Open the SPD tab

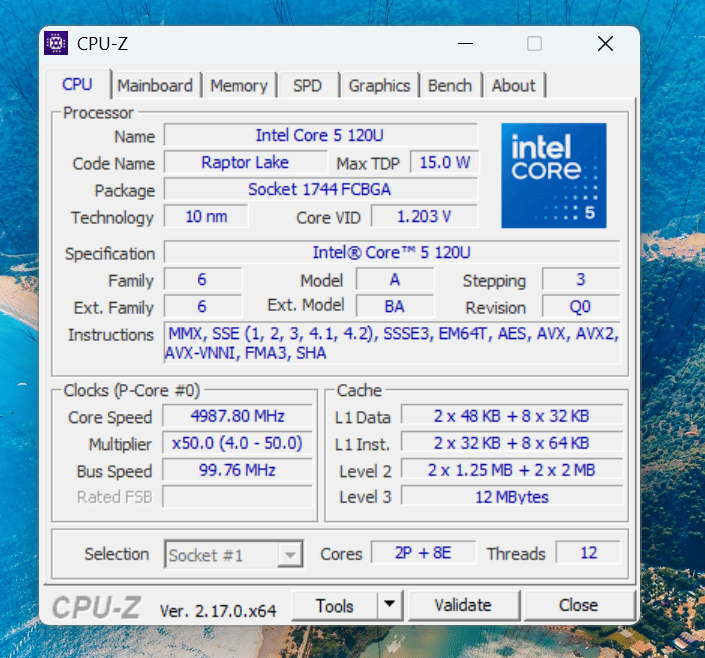308,85
